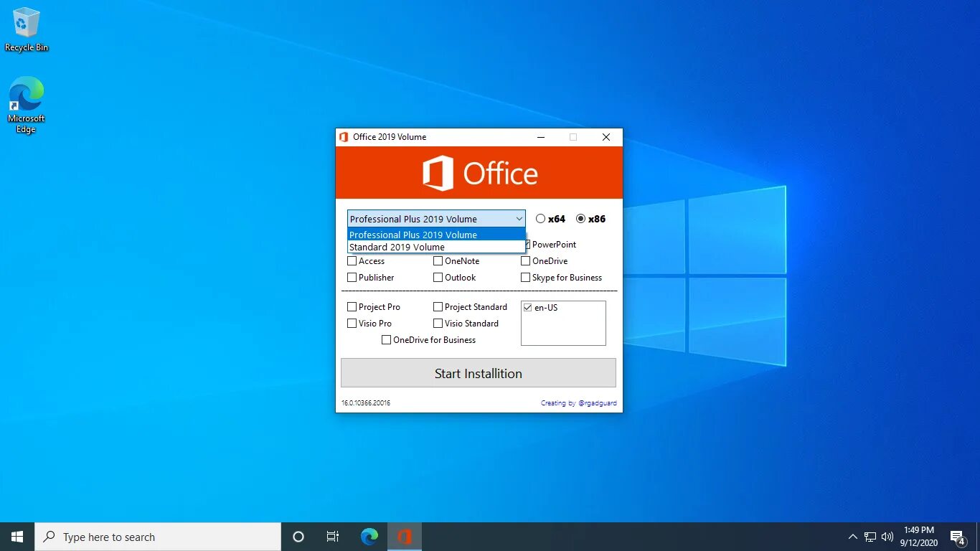Open the Windows Start menu

(x=17, y=537)
